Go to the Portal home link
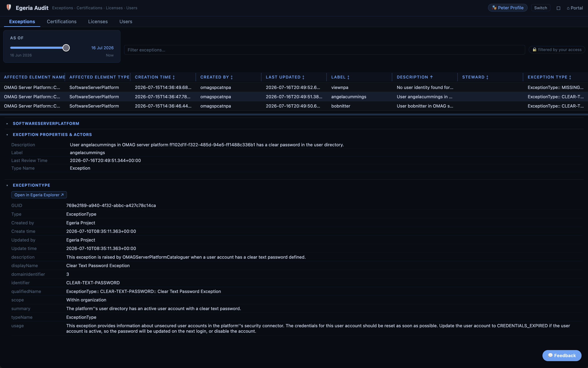 pyautogui.click(x=575, y=8)
